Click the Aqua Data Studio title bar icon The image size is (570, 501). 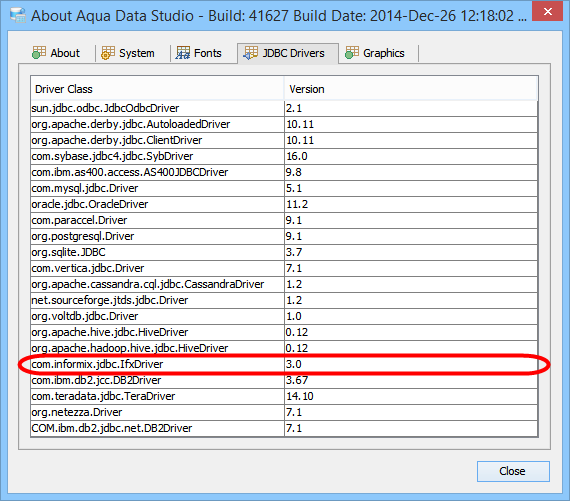[x=18, y=15]
